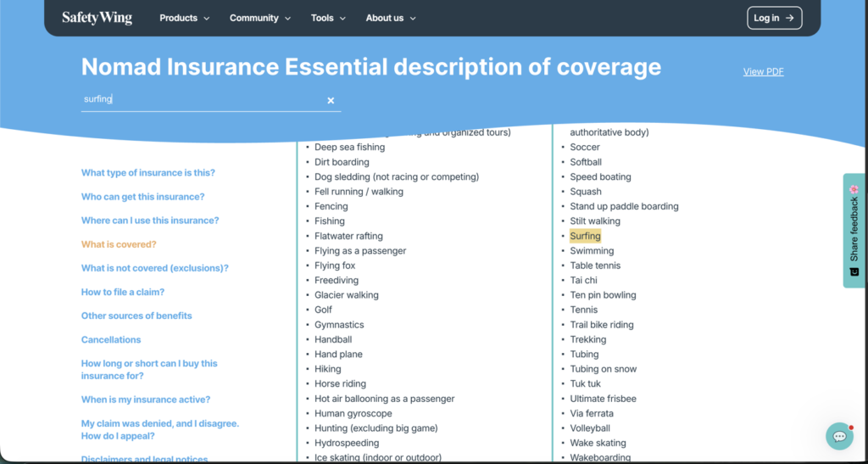
Task: Click the Swimming entry
Action: tap(593, 251)
